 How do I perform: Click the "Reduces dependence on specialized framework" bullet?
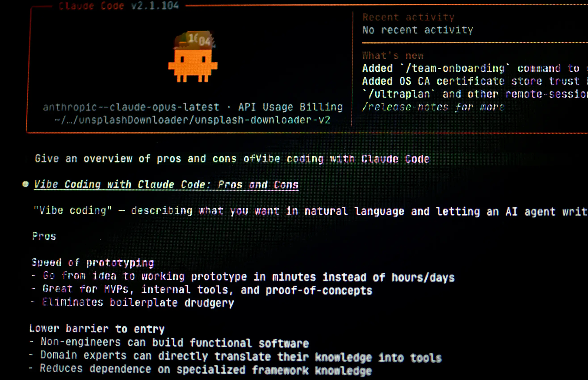click(200, 369)
